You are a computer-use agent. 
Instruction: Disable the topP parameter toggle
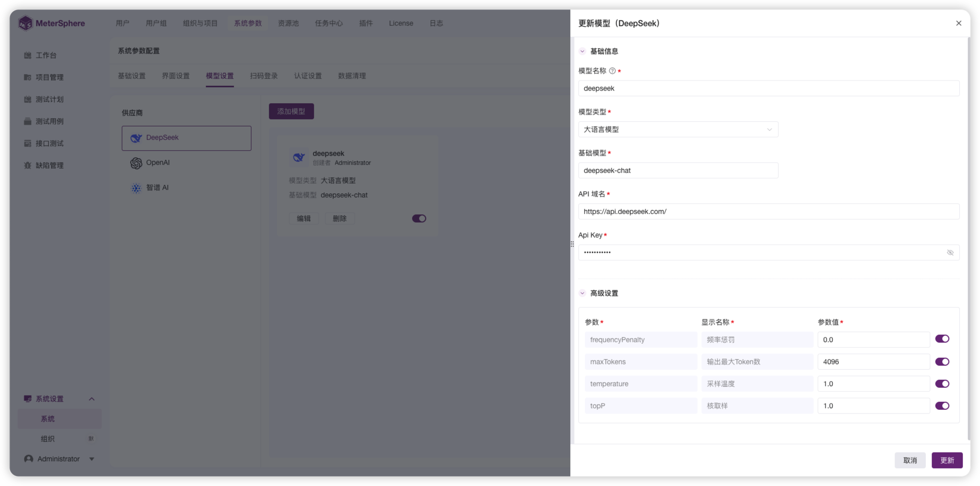pyautogui.click(x=942, y=405)
